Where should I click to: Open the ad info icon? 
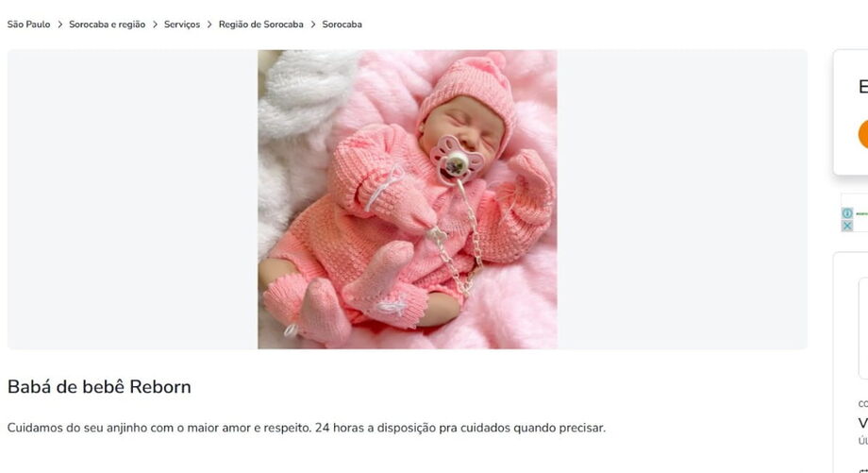pos(847,213)
